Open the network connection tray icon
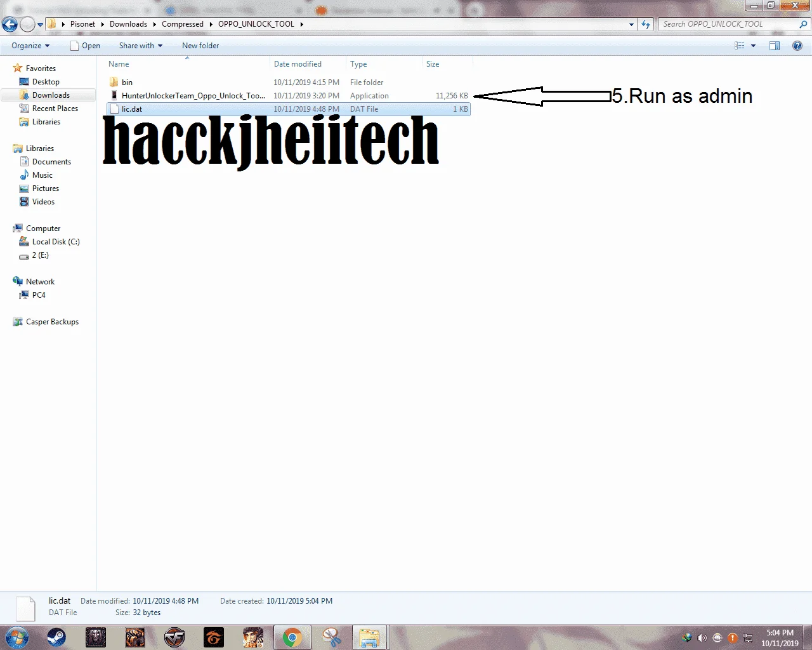 tap(748, 638)
